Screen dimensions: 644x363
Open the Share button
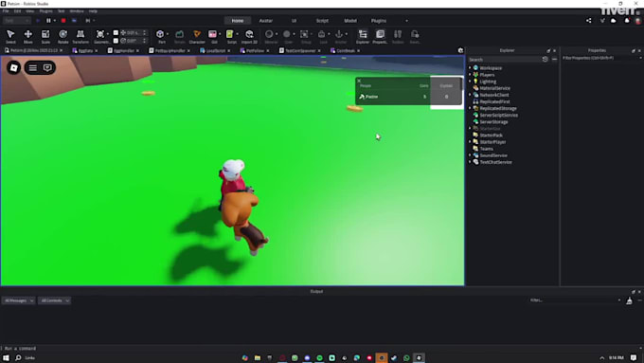click(588, 21)
